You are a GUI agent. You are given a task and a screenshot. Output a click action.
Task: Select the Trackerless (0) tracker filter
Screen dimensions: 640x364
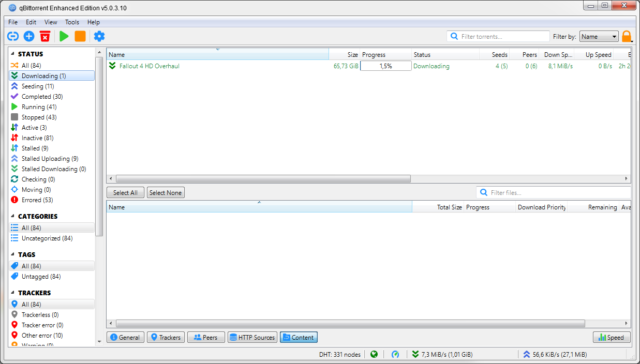tap(52, 314)
